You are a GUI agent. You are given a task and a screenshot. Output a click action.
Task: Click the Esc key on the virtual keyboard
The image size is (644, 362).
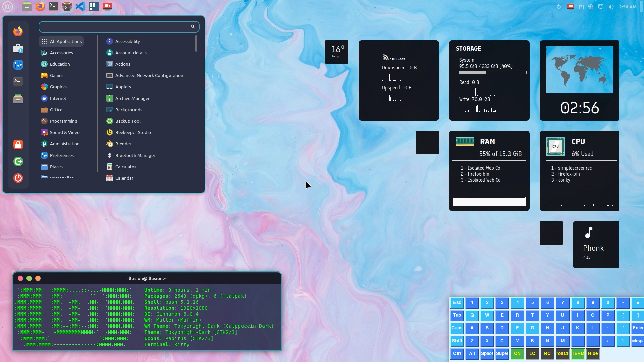coord(457,303)
